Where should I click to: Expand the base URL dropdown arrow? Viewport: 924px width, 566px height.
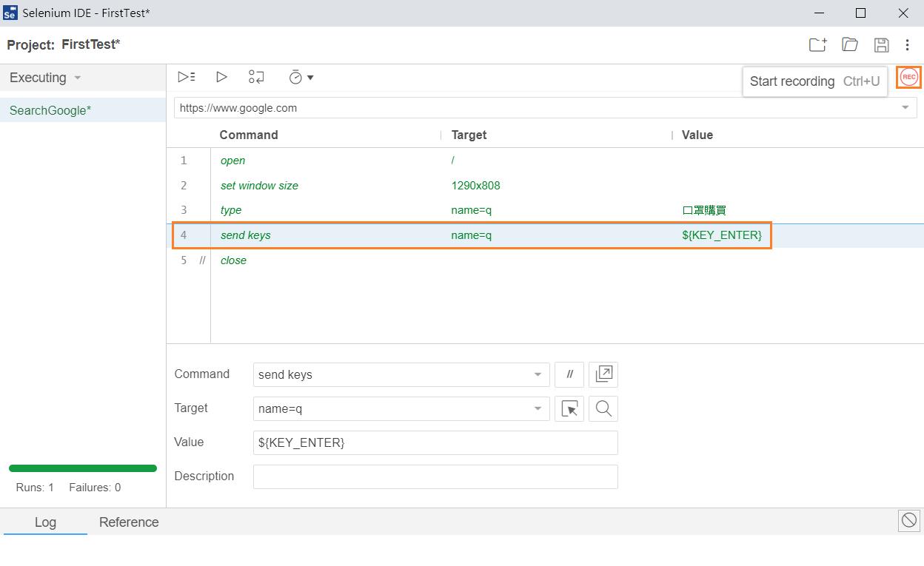[x=905, y=108]
